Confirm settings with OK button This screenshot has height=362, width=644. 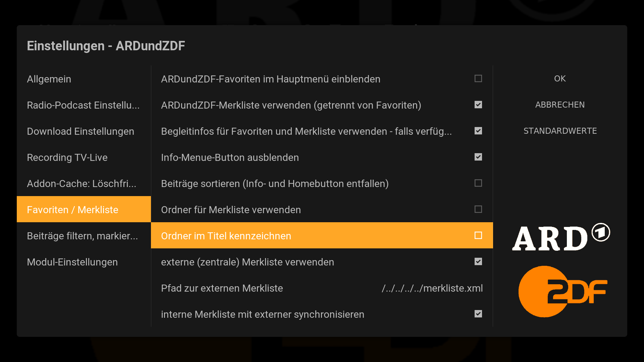pyautogui.click(x=560, y=78)
